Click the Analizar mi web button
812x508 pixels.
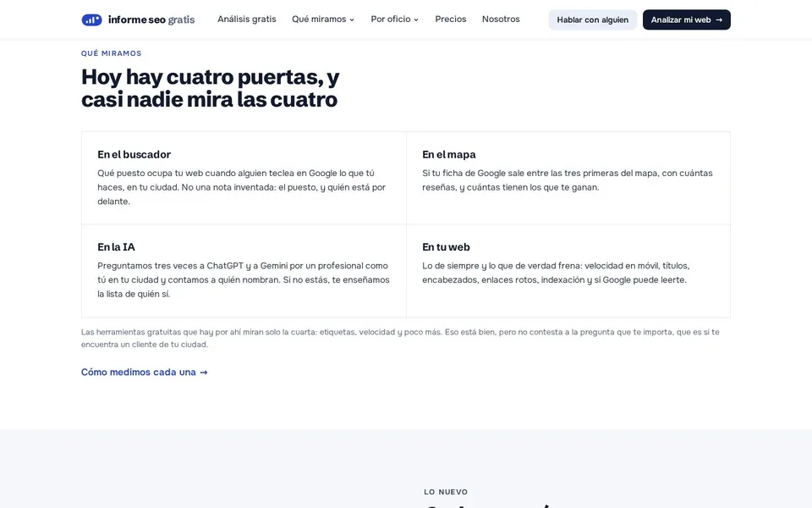(687, 19)
